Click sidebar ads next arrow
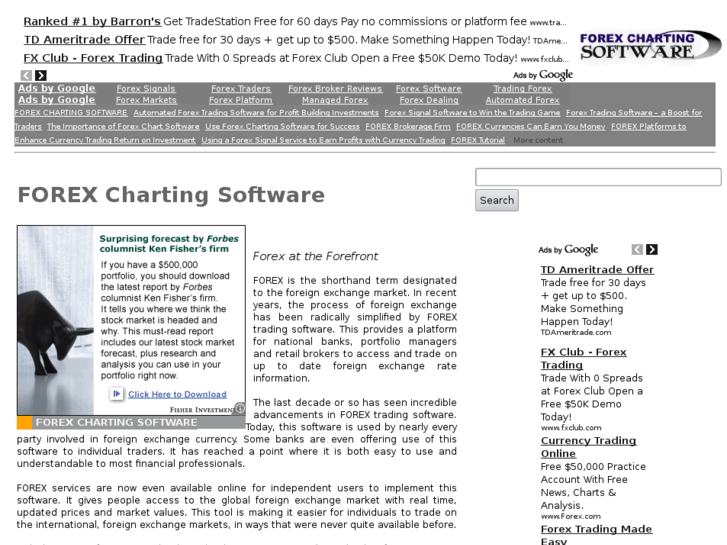The height and width of the screenshot is (545, 727). pyautogui.click(x=652, y=250)
